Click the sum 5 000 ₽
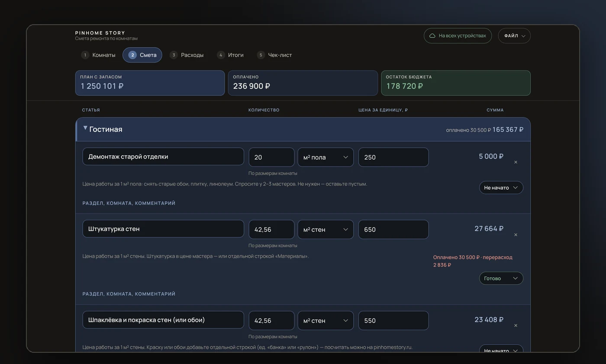606x364 pixels. [x=491, y=156]
